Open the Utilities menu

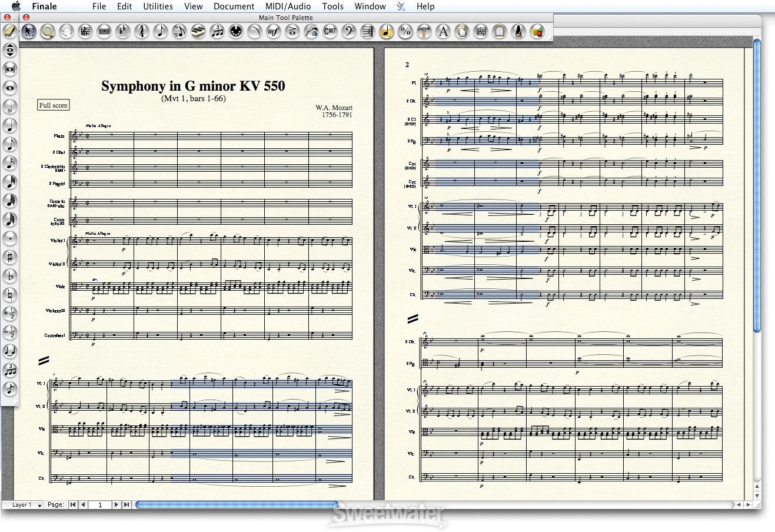[158, 6]
